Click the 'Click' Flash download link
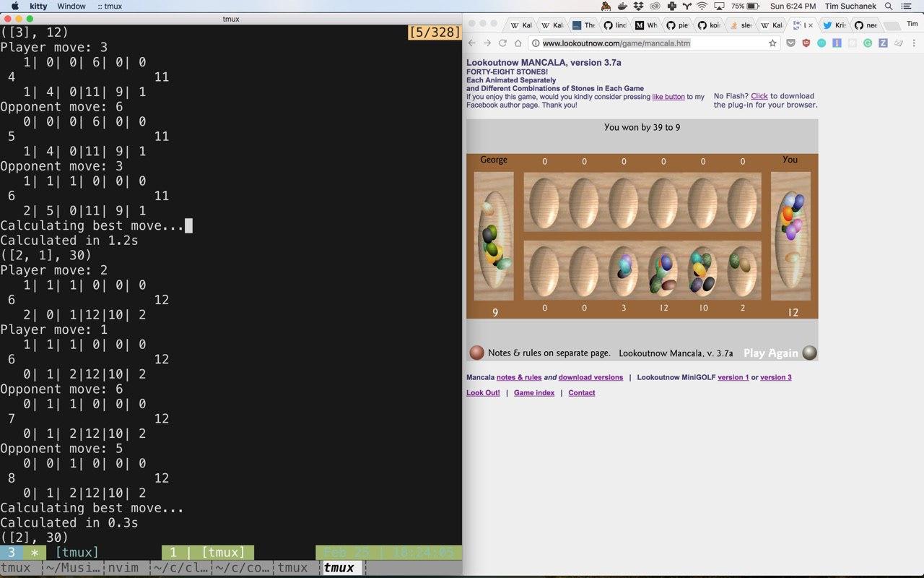 759,96
